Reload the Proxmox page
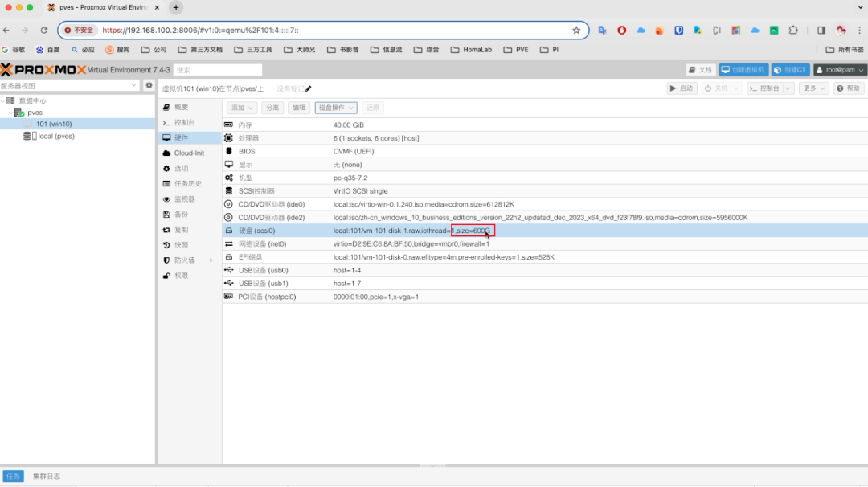Viewport: 868px width, 487px height. [x=43, y=31]
